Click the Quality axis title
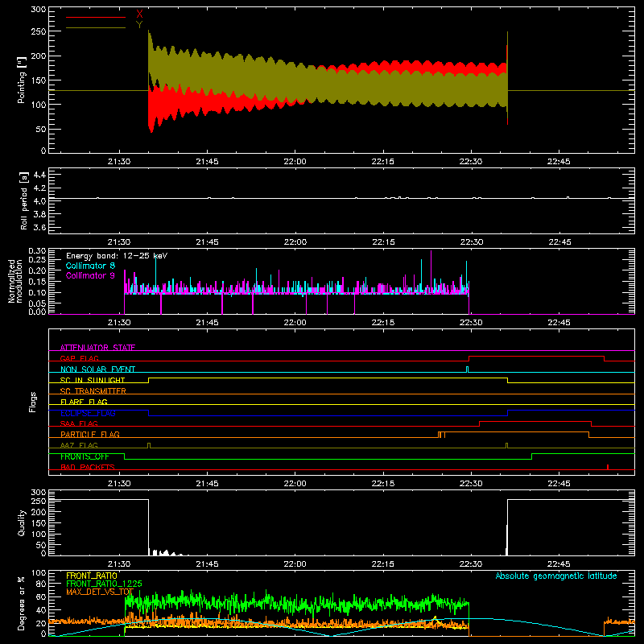This screenshot has height=644, width=644. point(22,522)
